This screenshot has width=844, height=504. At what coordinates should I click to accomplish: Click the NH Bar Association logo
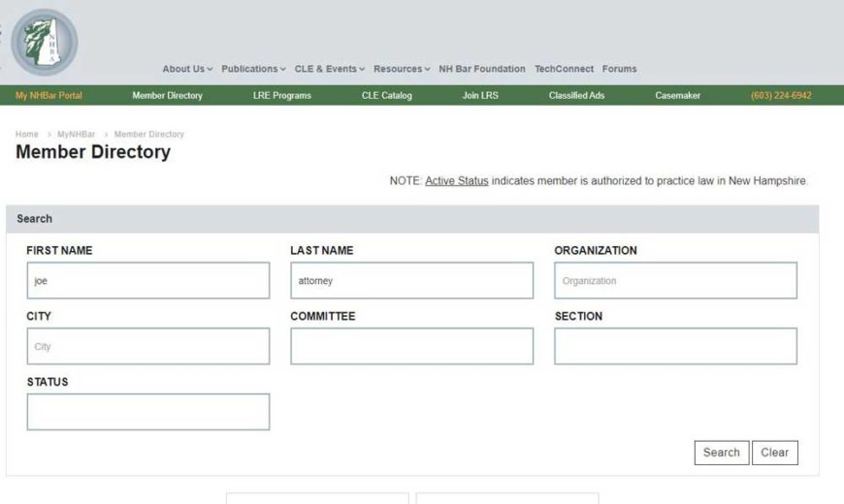point(44,42)
